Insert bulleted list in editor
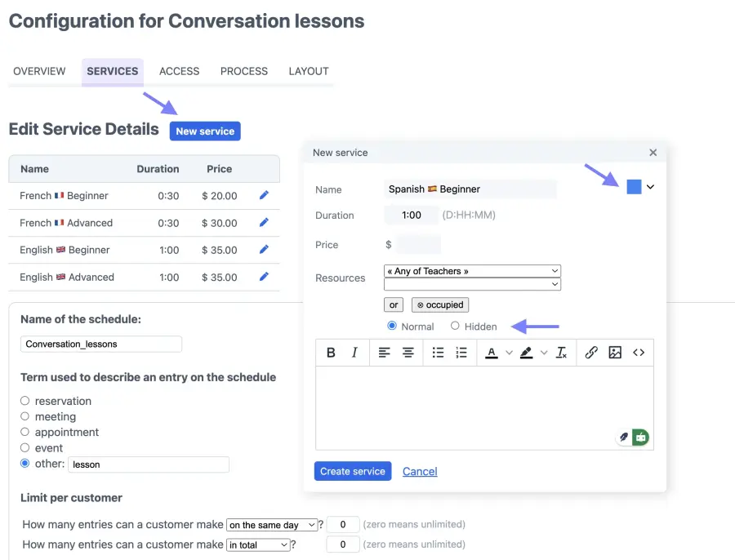 click(x=438, y=353)
